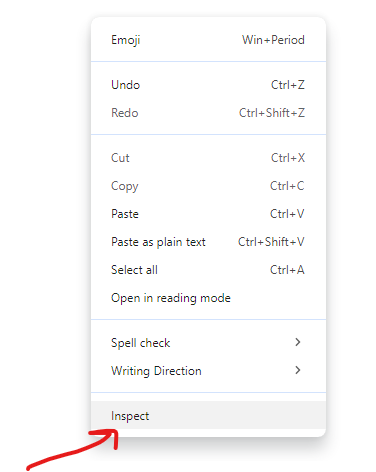Screen dimensions: 376x472
Task: Choose Paste as plain text
Action: point(208,242)
